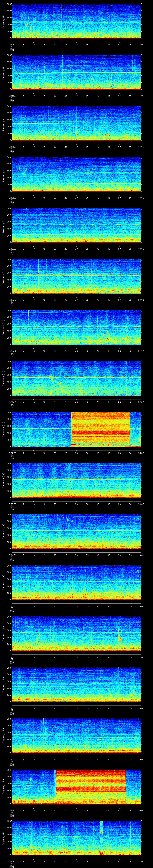Click 'Frequency (Hz)' axis title of the 10:30:00 panel

[3, 838]
